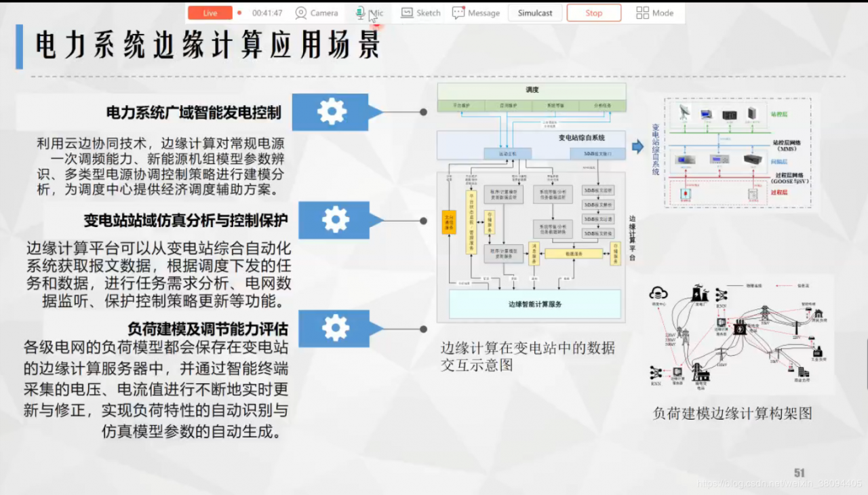868x495 pixels.
Task: Click the red recording dot indicator
Action: tap(239, 13)
